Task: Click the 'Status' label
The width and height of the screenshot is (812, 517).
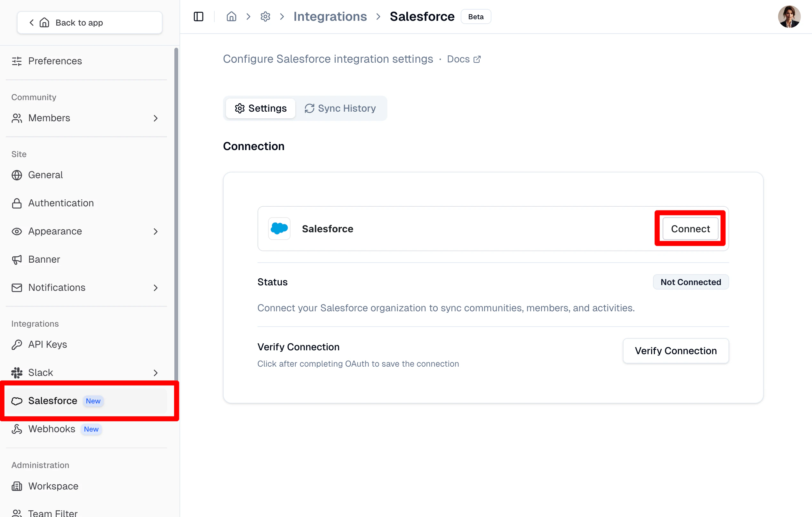Action: pos(273,282)
